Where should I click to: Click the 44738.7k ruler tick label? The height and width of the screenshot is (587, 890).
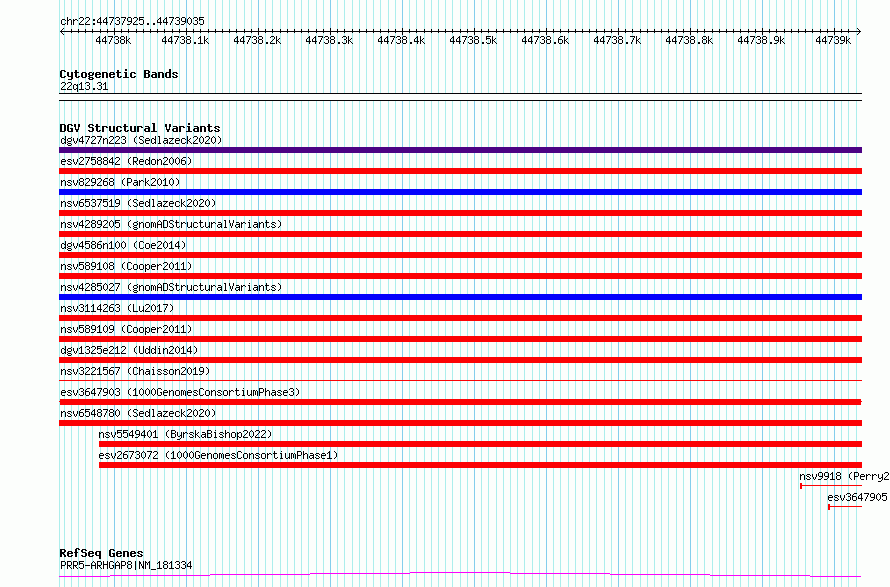tap(618, 40)
